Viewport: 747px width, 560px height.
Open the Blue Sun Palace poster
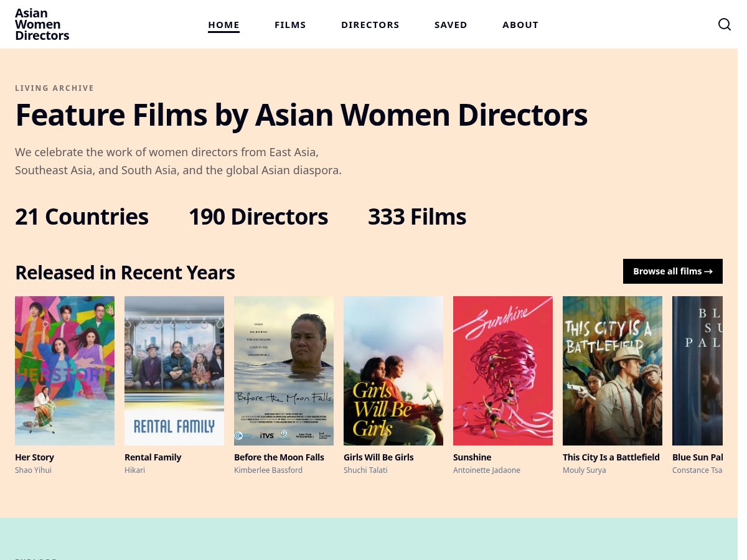tap(697, 371)
